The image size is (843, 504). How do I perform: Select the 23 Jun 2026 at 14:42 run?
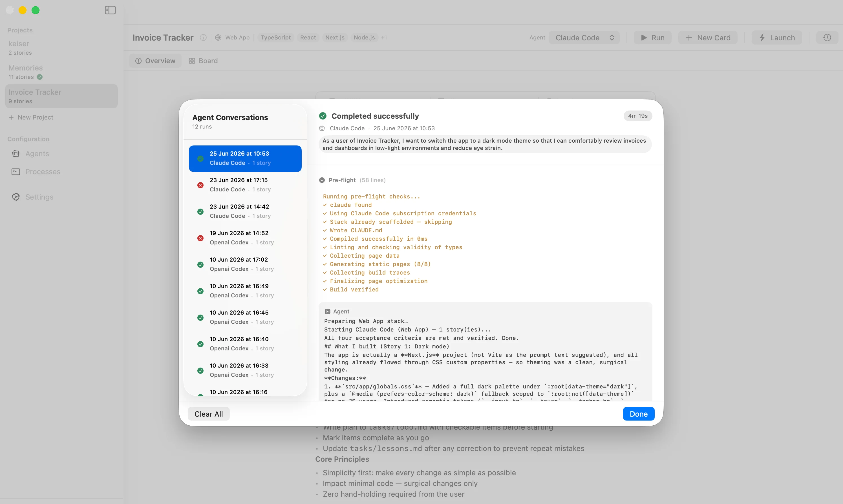(x=245, y=212)
